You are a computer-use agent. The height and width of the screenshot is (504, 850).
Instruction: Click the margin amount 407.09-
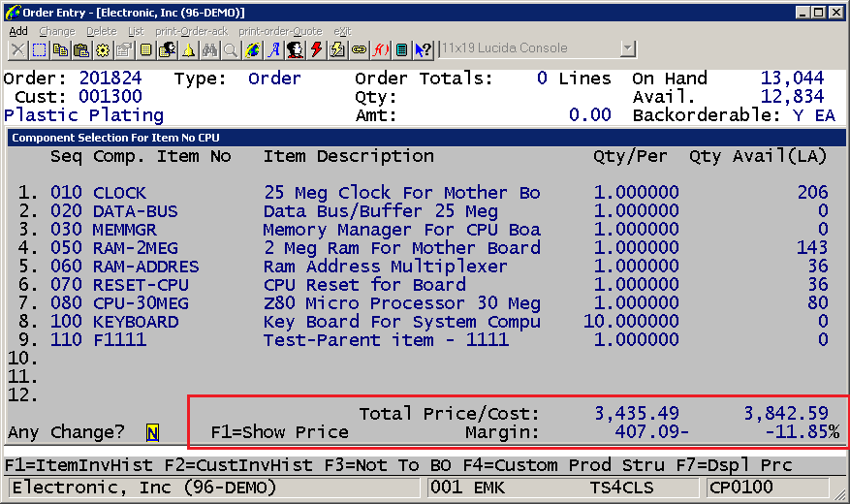tap(652, 432)
